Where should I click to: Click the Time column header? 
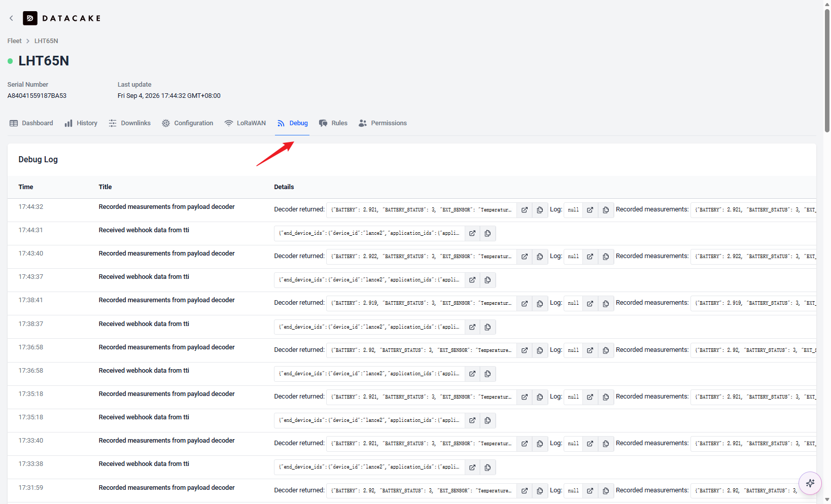point(26,187)
